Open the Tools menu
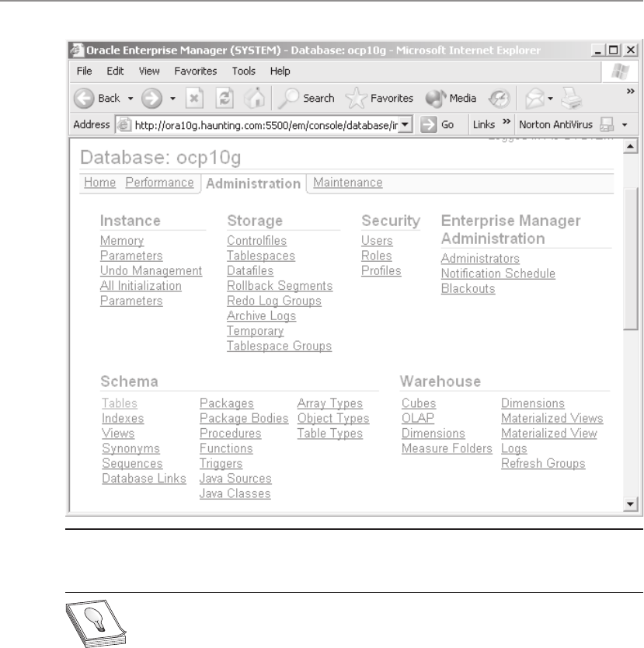 coord(244,71)
